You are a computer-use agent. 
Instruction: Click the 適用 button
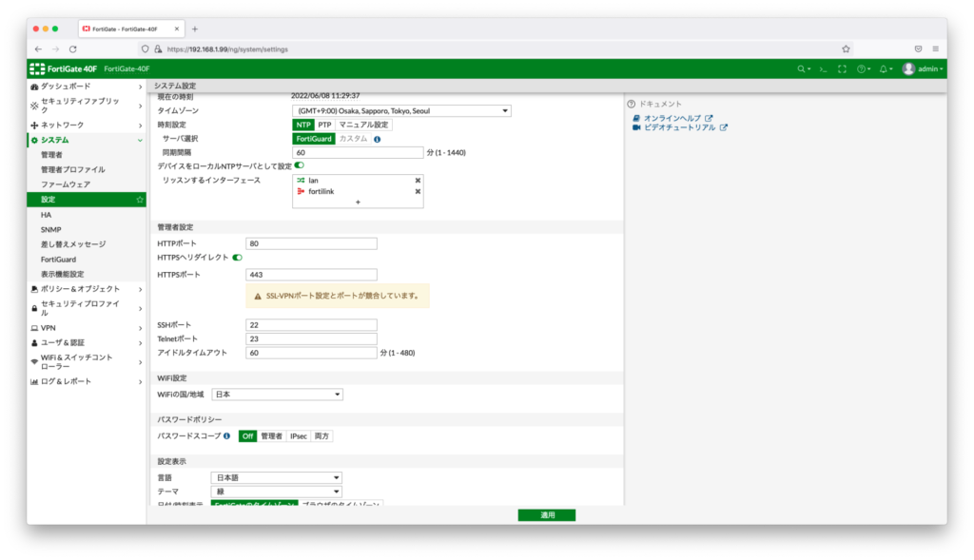(x=547, y=515)
